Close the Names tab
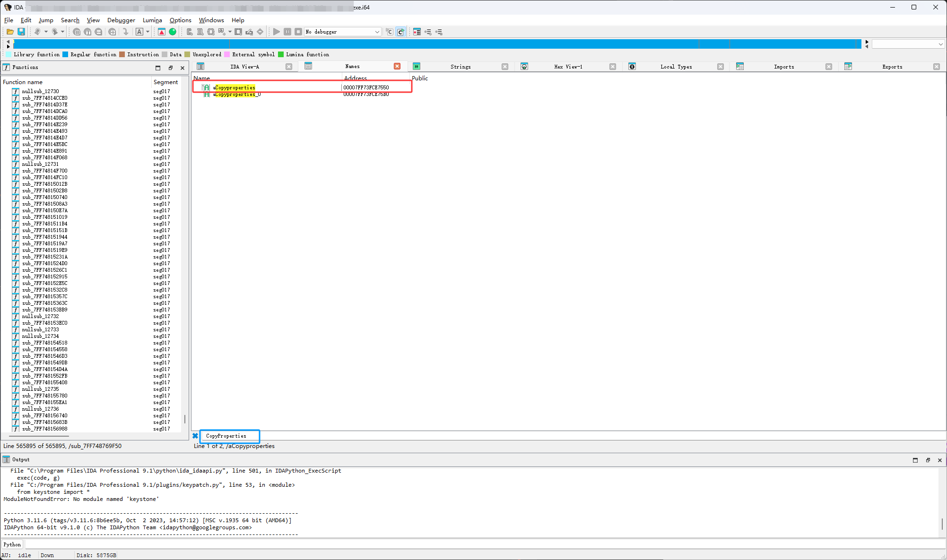Viewport: 947px width, 560px height. (x=397, y=66)
